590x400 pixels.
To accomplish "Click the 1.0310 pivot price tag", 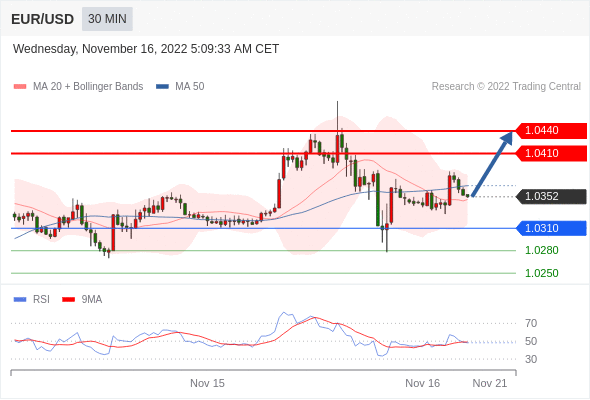I will tap(550, 228).
